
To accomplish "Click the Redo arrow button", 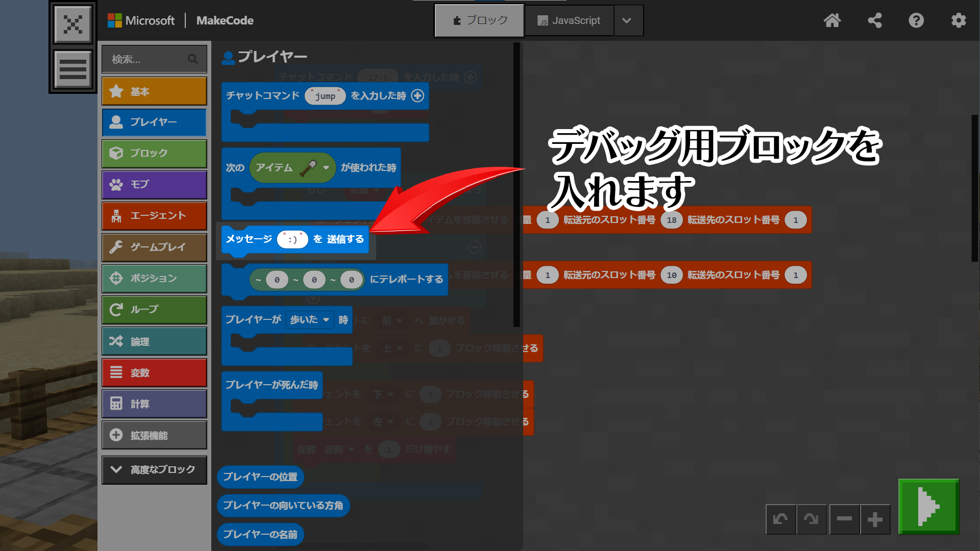I will [811, 519].
